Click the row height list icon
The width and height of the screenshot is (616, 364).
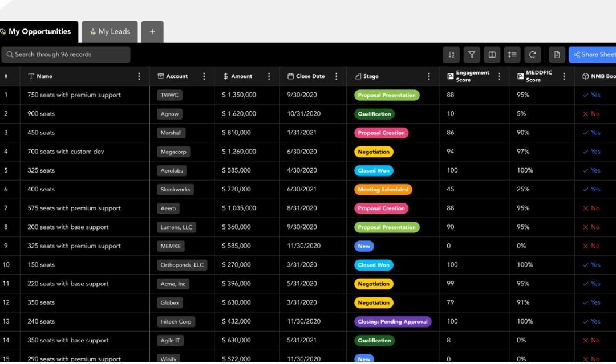point(512,55)
